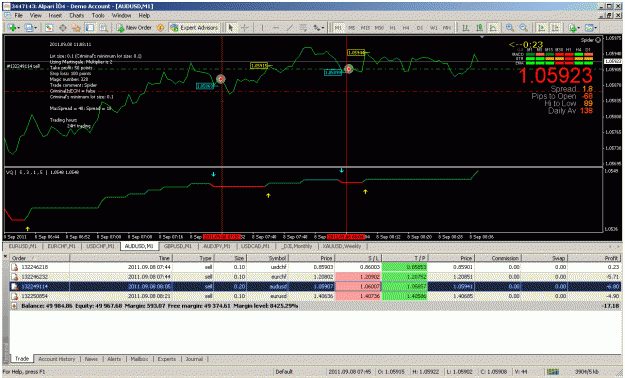The image size is (625, 378).
Task: Select the cursor arrow tool
Action: tap(230, 28)
